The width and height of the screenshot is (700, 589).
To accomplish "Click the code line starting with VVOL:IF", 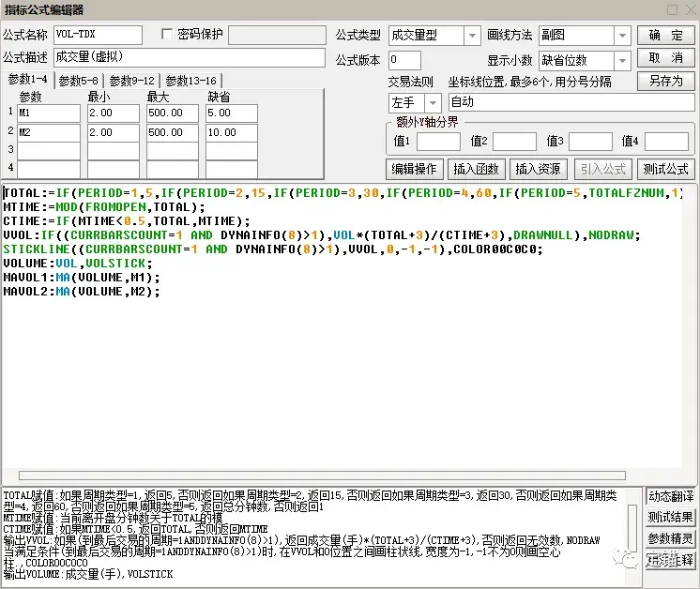I will [322, 235].
